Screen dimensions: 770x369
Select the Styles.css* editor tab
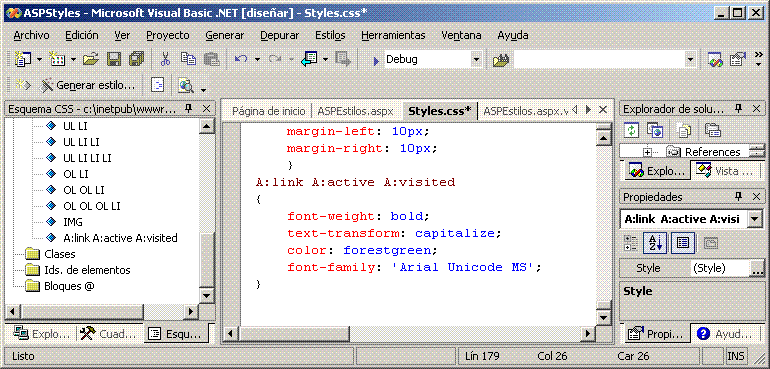(440, 111)
